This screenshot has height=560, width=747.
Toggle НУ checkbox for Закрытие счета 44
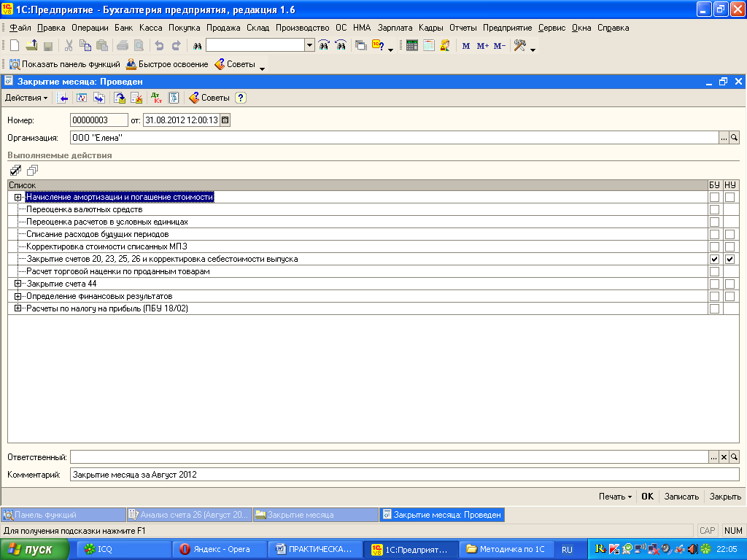coord(729,284)
